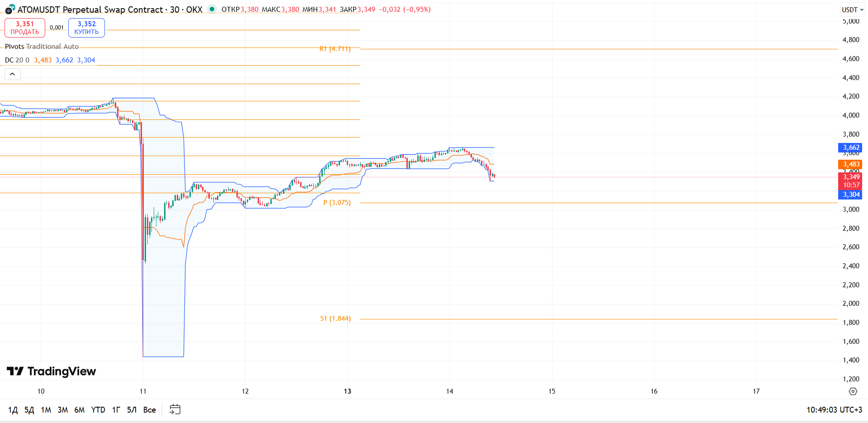Click date label 13 on time axis

(347, 391)
